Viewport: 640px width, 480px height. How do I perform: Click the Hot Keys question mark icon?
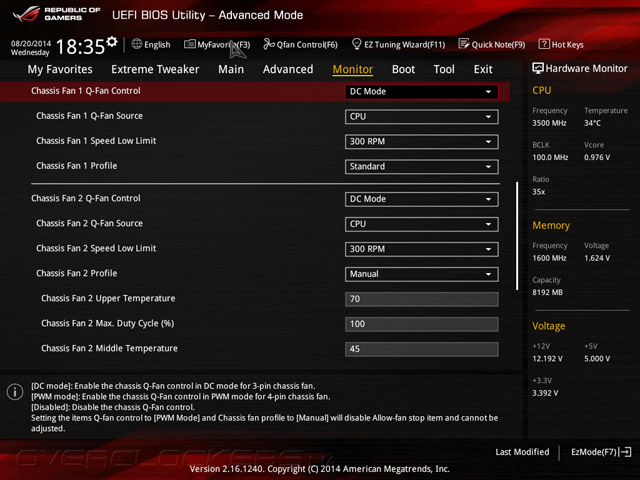(x=544, y=44)
